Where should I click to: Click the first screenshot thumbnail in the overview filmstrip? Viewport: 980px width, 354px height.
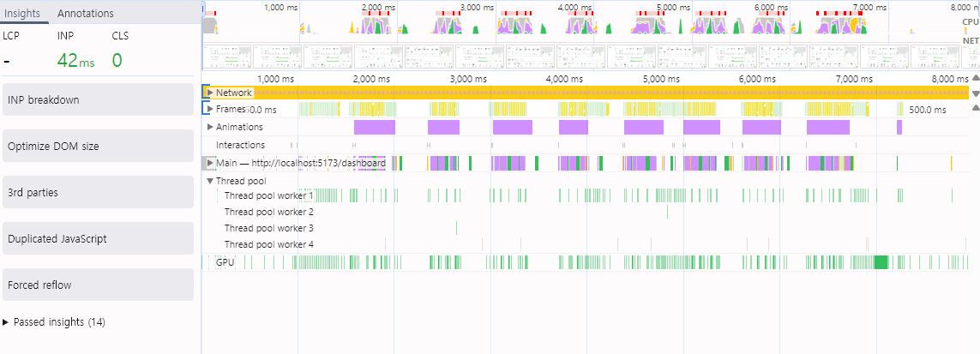[x=227, y=57]
